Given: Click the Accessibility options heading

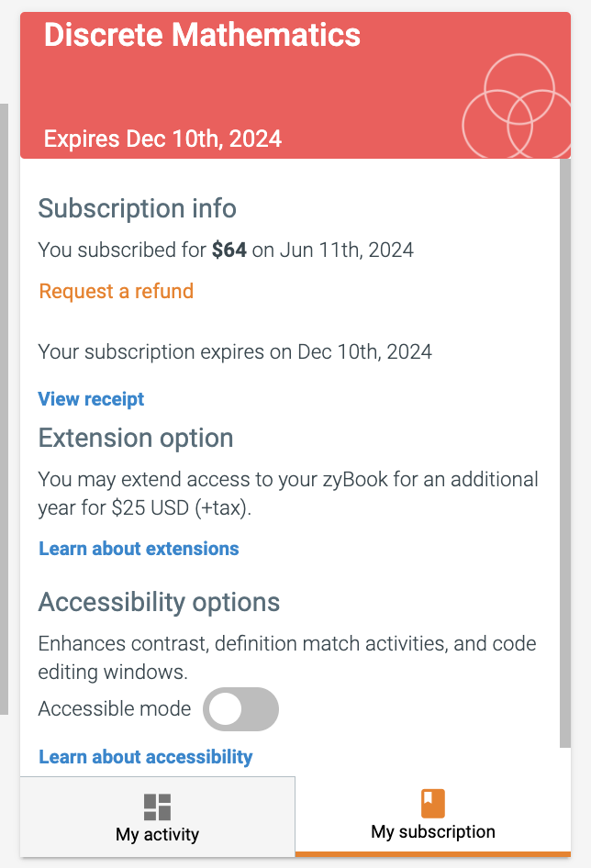Looking at the screenshot, I should [159, 602].
